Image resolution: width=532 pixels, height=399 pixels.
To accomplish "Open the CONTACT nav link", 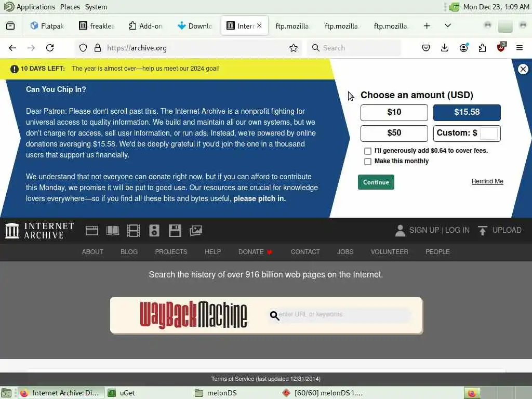I will [305, 252].
